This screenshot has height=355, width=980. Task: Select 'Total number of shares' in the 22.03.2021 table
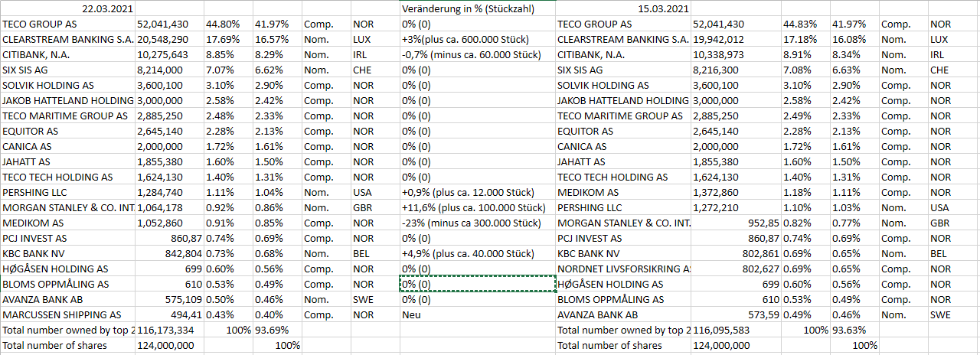[x=68, y=345]
